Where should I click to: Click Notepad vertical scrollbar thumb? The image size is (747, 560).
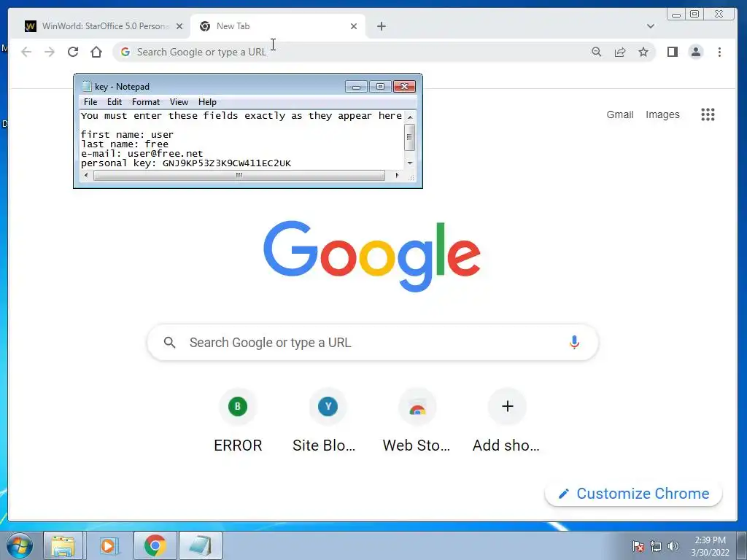point(410,137)
